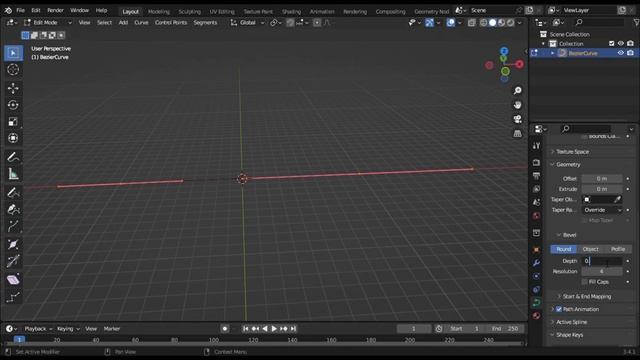Open the Render menu

tap(55, 10)
